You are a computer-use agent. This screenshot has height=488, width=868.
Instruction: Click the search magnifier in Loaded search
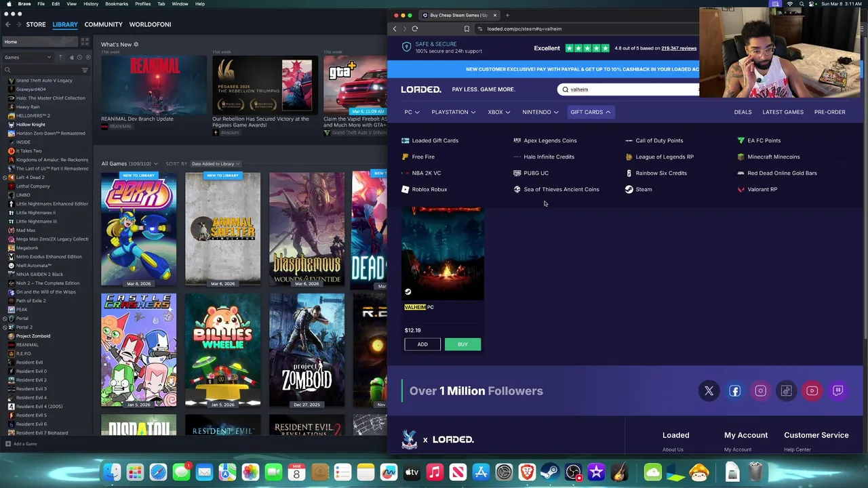(565, 89)
